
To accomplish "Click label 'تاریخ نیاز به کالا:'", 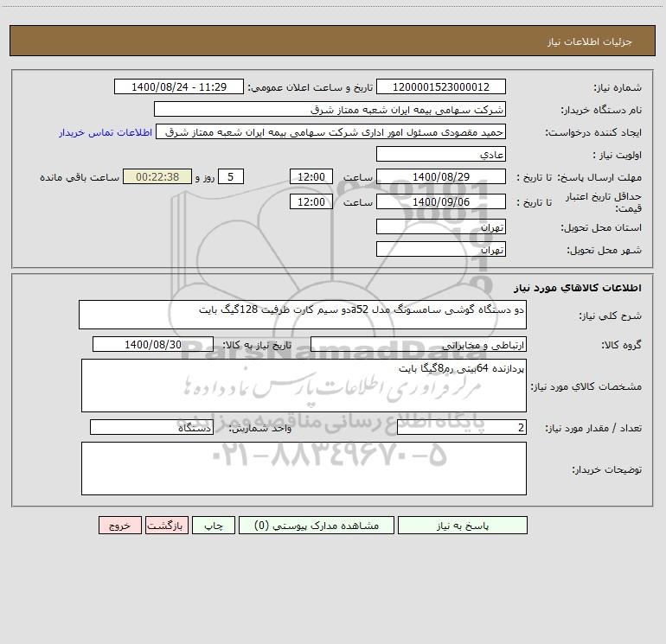I will (258, 345).
